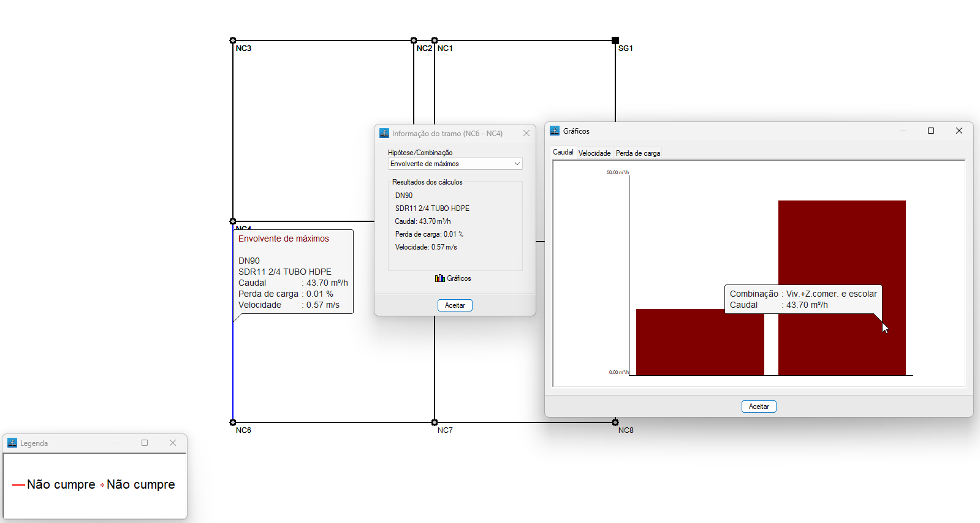Select node NC8 on the network

click(615, 422)
